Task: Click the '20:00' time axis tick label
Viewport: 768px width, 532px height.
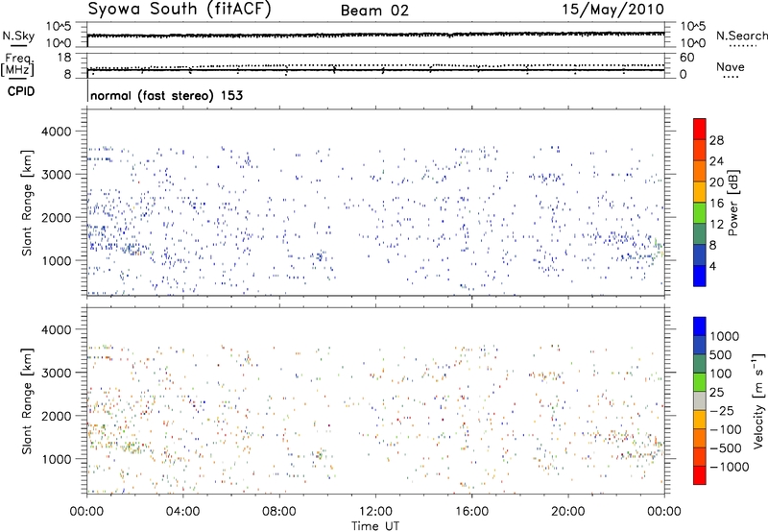Action: [567, 511]
